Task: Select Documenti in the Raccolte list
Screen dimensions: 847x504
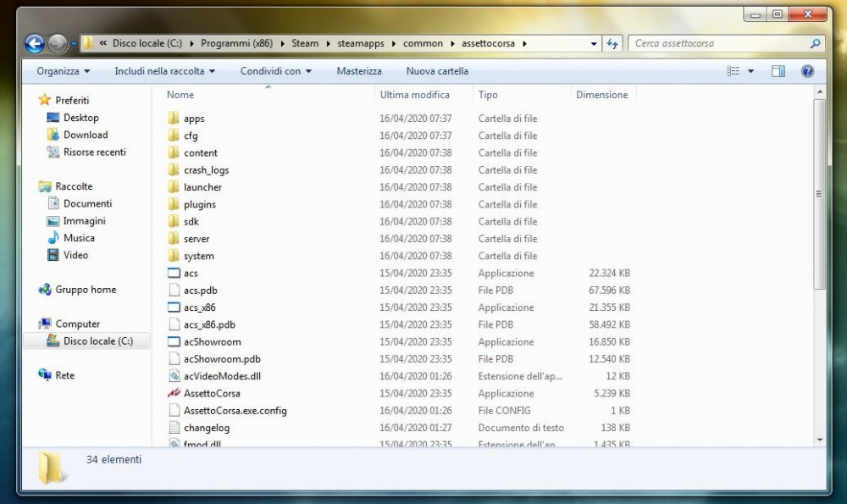Action: click(87, 203)
